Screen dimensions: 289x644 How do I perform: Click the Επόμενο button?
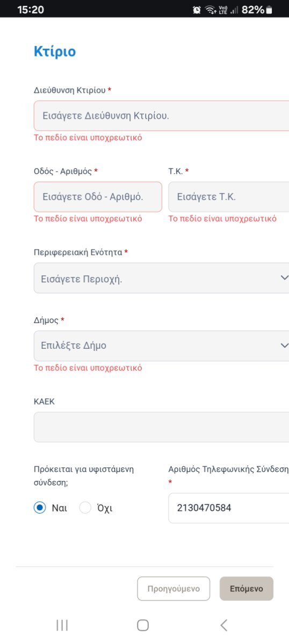coord(247,589)
